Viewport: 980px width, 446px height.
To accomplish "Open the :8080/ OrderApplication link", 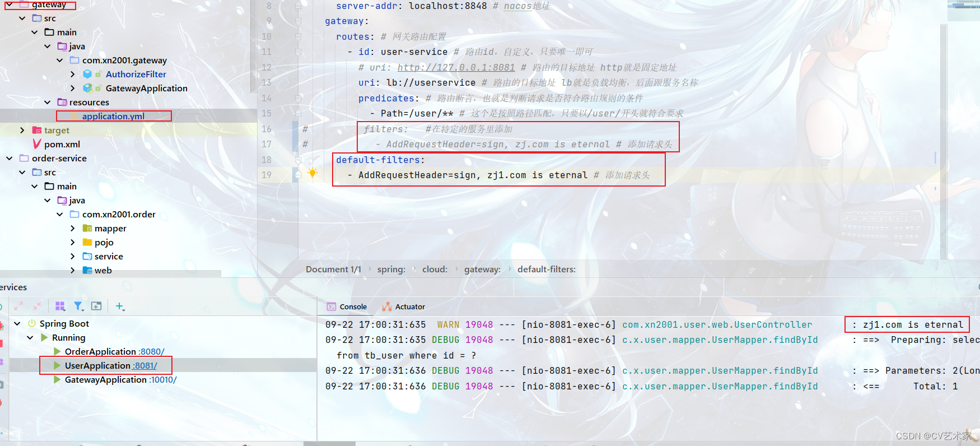I will tap(151, 351).
